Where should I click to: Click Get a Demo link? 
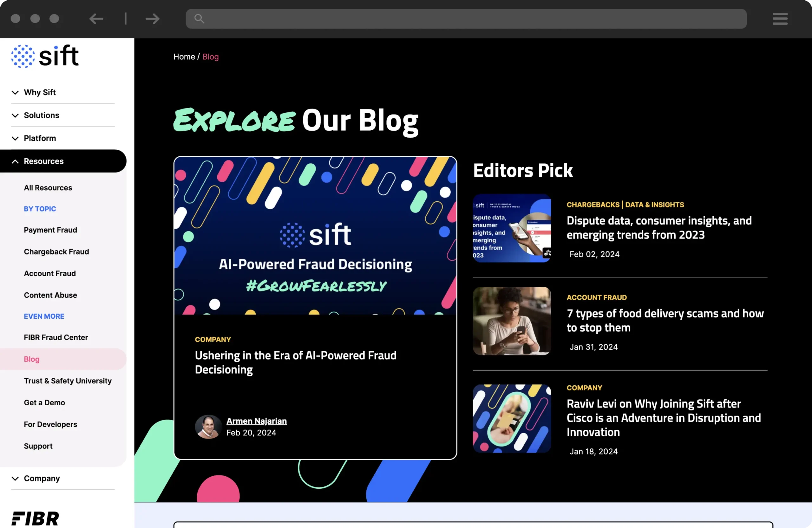click(44, 403)
